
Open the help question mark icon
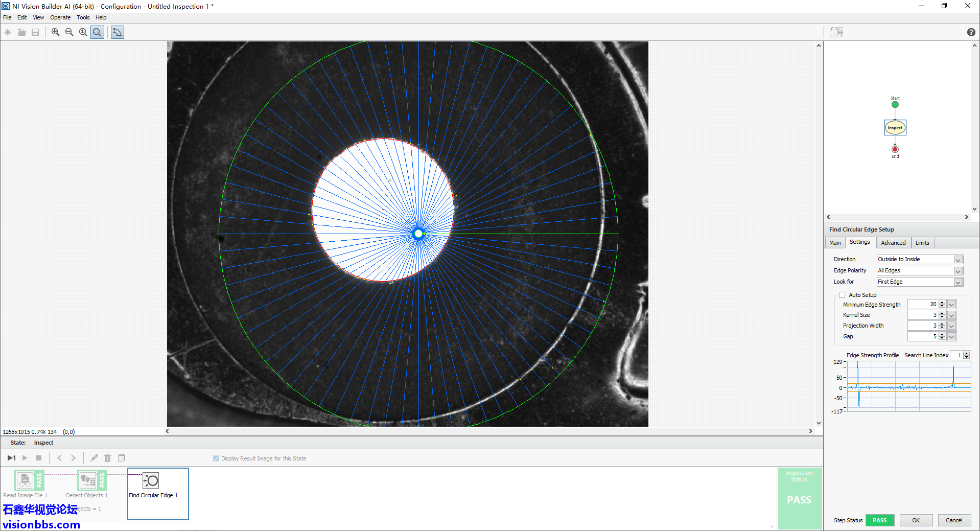(x=971, y=32)
